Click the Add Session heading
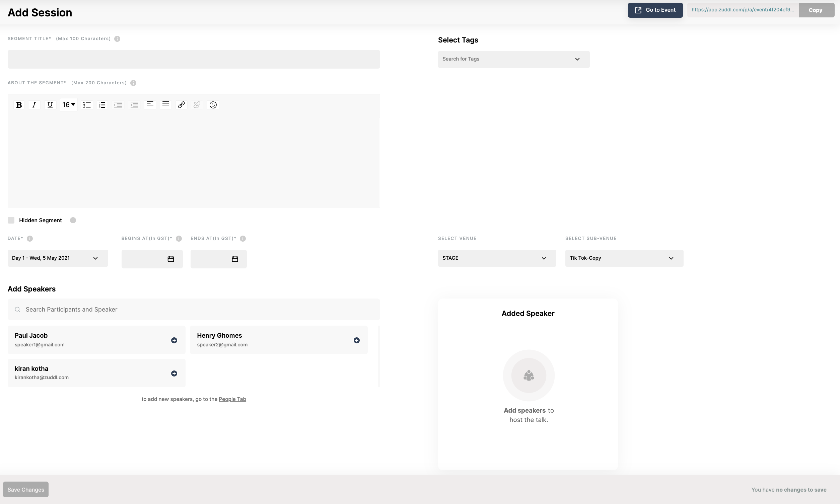 pyautogui.click(x=40, y=13)
